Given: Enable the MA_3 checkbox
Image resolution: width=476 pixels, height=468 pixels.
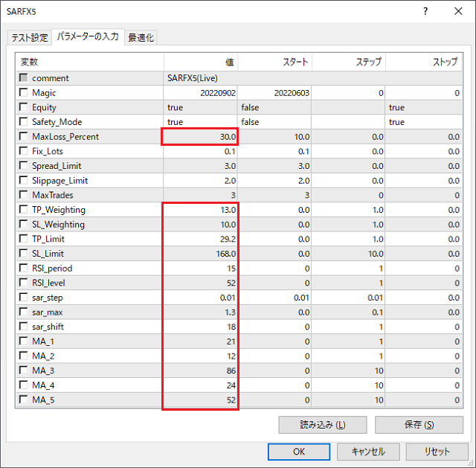Looking at the screenshot, I should (23, 370).
